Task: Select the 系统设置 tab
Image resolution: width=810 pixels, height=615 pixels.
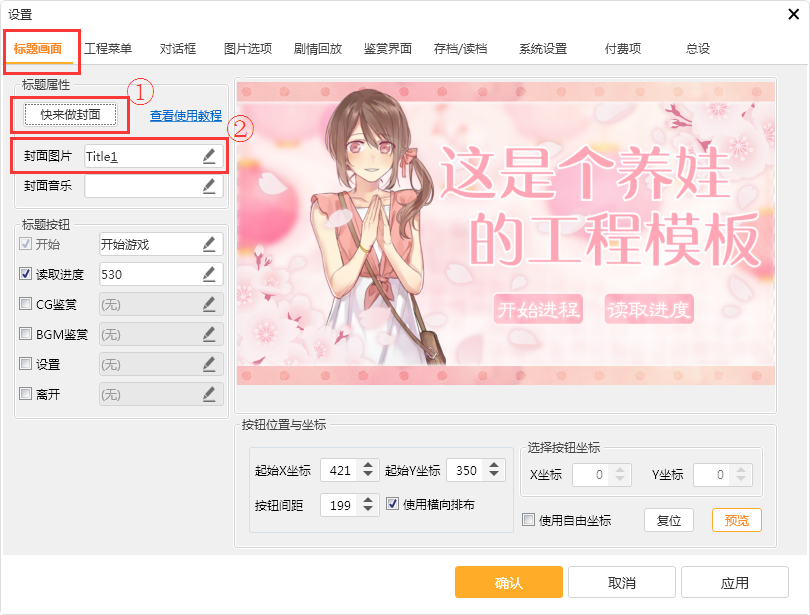Action: point(543,49)
